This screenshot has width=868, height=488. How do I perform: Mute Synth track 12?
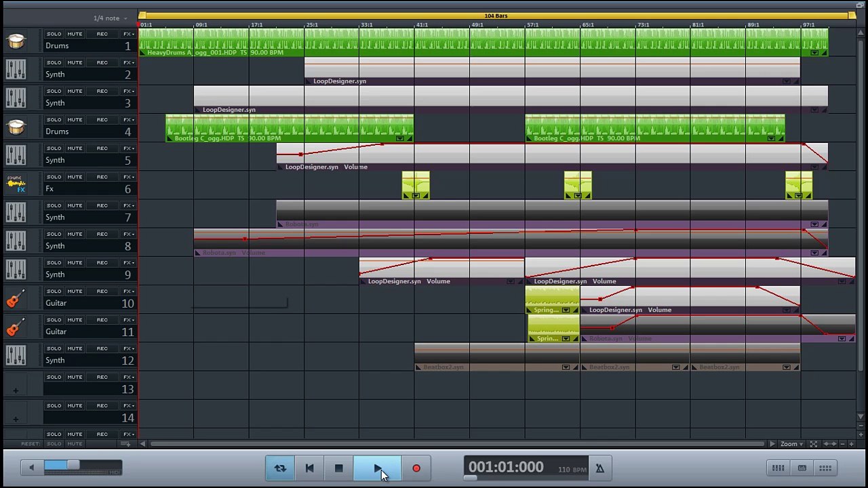pos(75,348)
